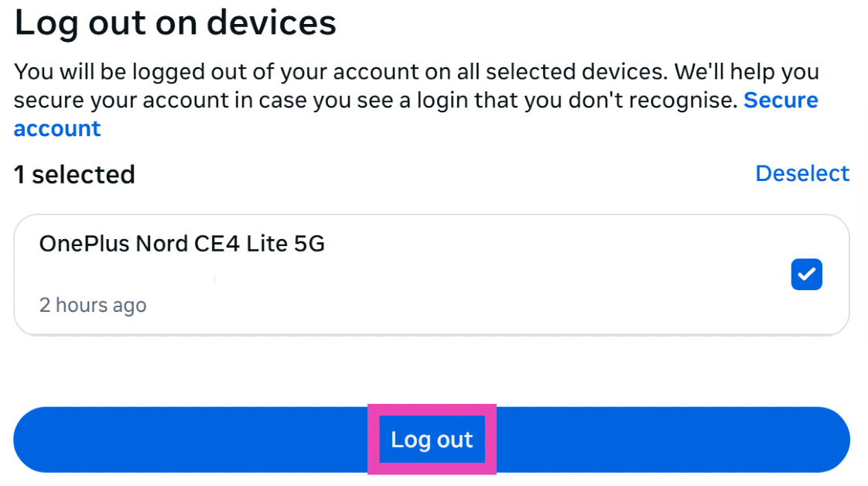Click the "Log out on devices" heading
The width and height of the screenshot is (868, 486).
click(x=176, y=22)
